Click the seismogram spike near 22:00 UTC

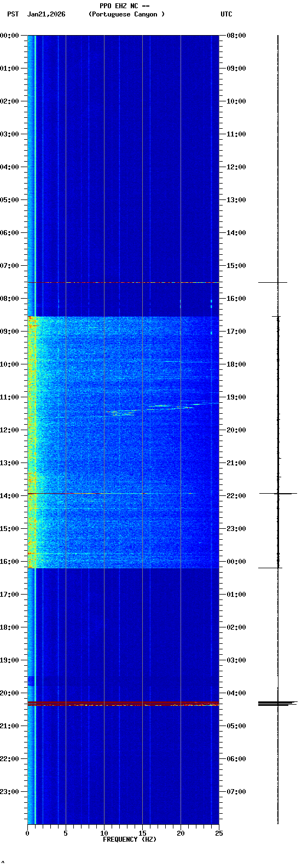[x=278, y=494]
